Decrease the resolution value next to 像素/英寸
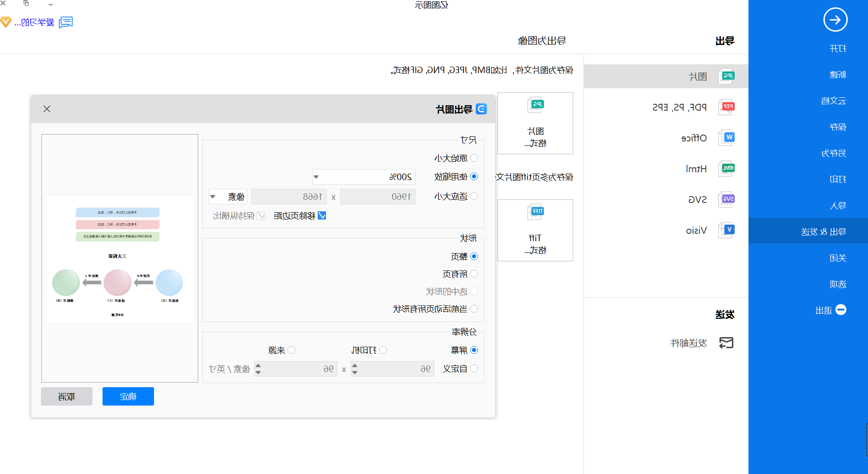868x474 pixels. click(x=258, y=372)
